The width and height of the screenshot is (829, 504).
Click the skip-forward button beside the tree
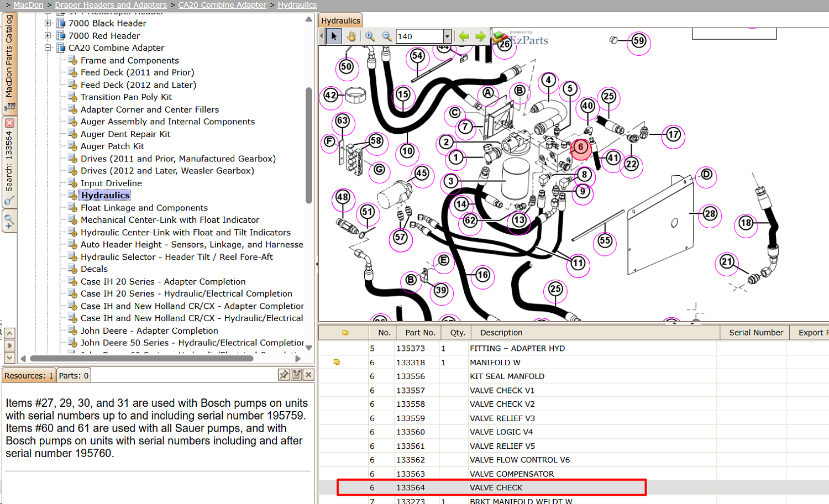(9, 345)
